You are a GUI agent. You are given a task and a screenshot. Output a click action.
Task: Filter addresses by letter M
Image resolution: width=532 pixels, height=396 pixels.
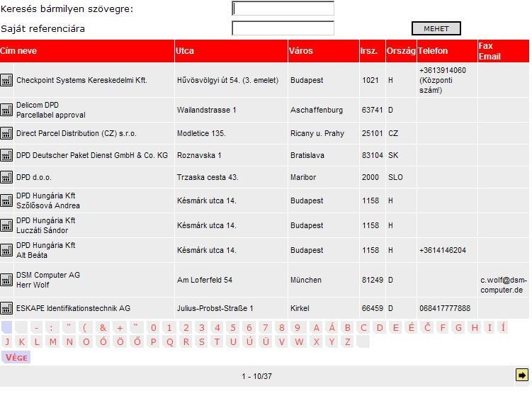(53, 342)
